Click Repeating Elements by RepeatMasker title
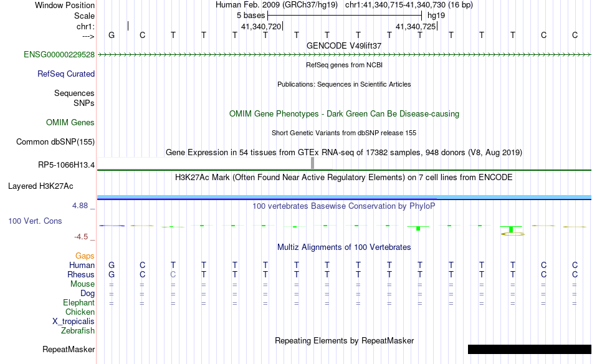 point(345,340)
